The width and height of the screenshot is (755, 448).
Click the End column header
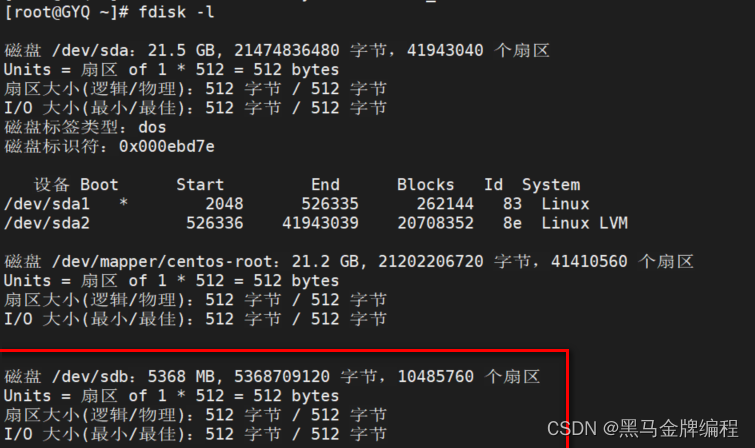coord(325,185)
